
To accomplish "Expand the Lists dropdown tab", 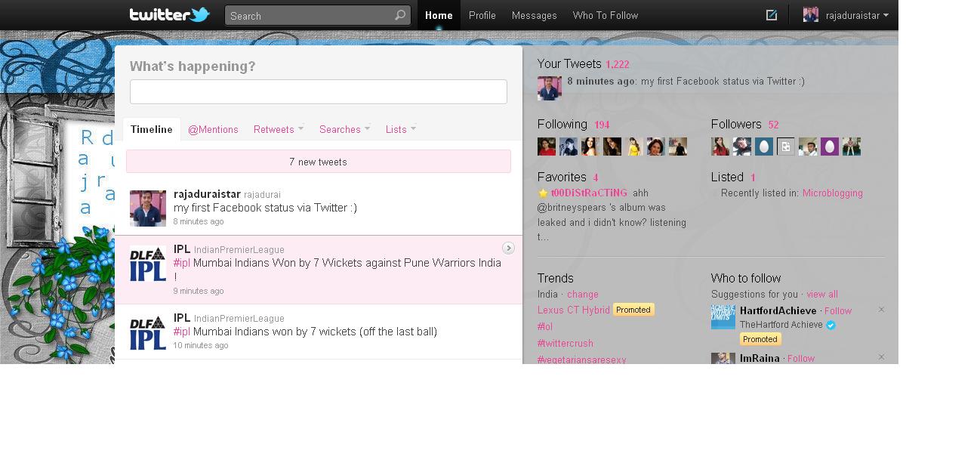I will click(401, 129).
